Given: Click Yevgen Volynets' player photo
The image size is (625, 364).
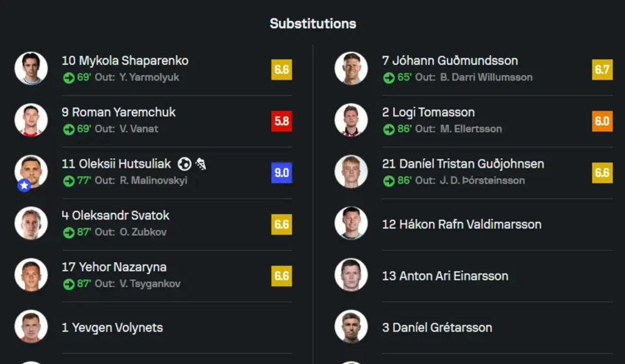Looking at the screenshot, I should click(x=31, y=327).
